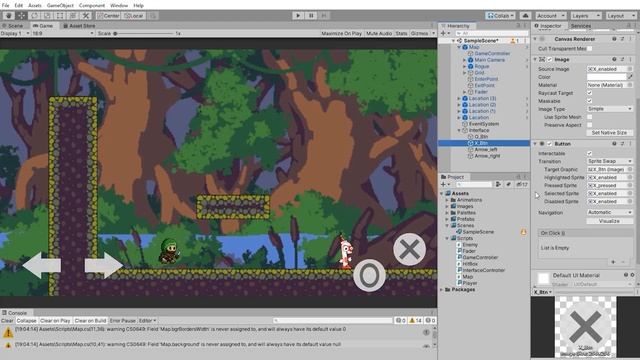Click Set Native Size button
This screenshot has width=640, height=360.
pyautogui.click(x=610, y=133)
